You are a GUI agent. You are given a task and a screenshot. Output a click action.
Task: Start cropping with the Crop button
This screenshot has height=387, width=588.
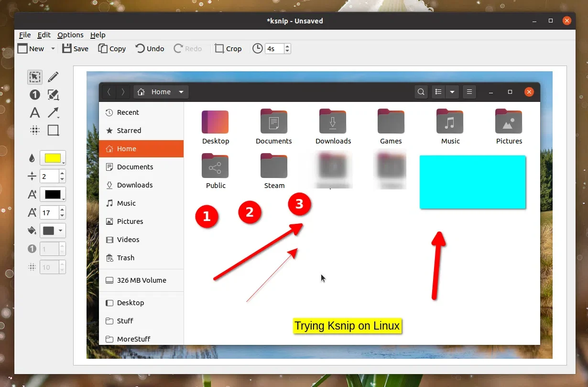coord(229,48)
